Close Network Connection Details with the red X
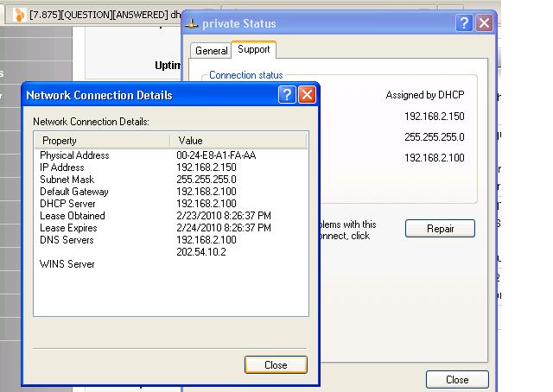Screen dimensions: 553x392 [307, 95]
